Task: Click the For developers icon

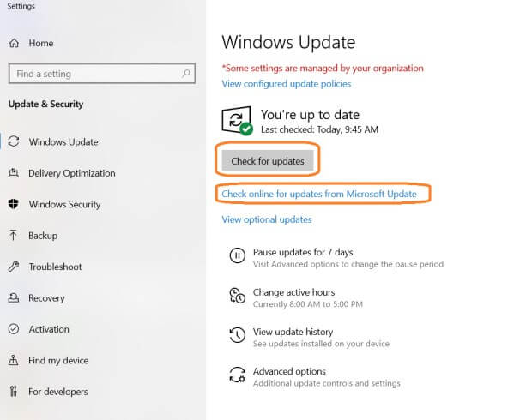Action: tap(14, 392)
